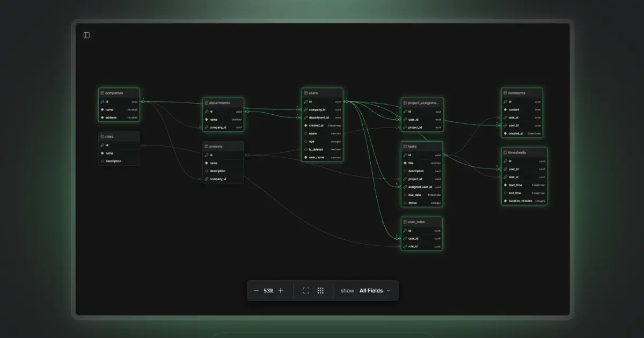Click the users table header icon
The width and height of the screenshot is (644, 338).
pos(305,93)
